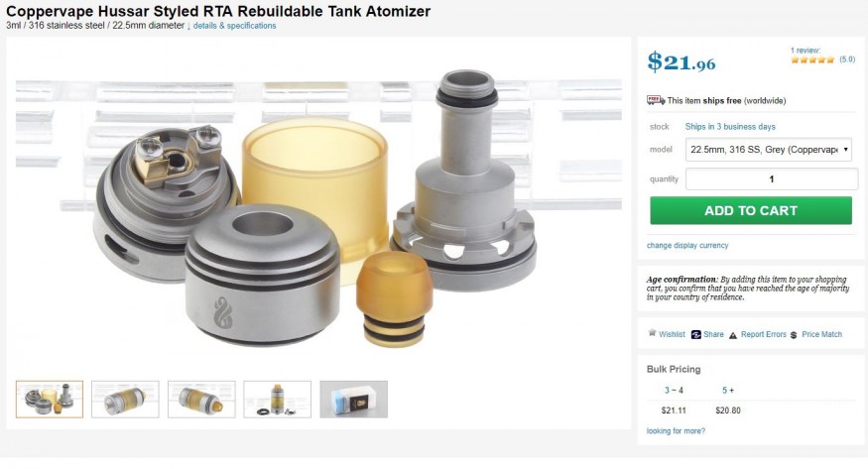This screenshot has width=868, height=469.
Task: Click the 5 + bulk pricing tier
Action: (727, 391)
